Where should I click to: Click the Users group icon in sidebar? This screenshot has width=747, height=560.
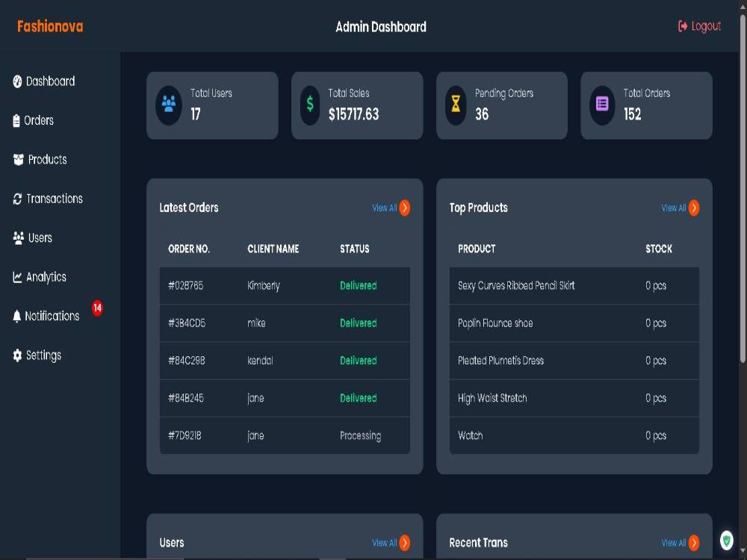point(18,237)
